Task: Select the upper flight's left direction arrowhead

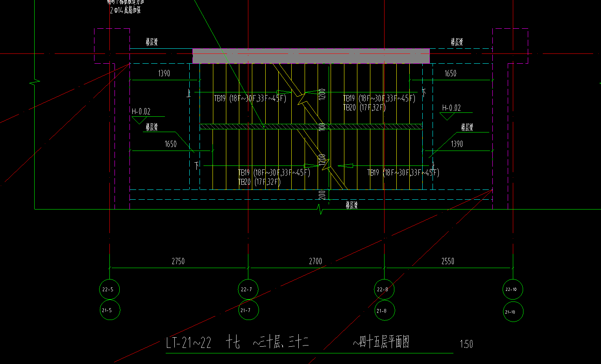Action: pyautogui.click(x=285, y=92)
